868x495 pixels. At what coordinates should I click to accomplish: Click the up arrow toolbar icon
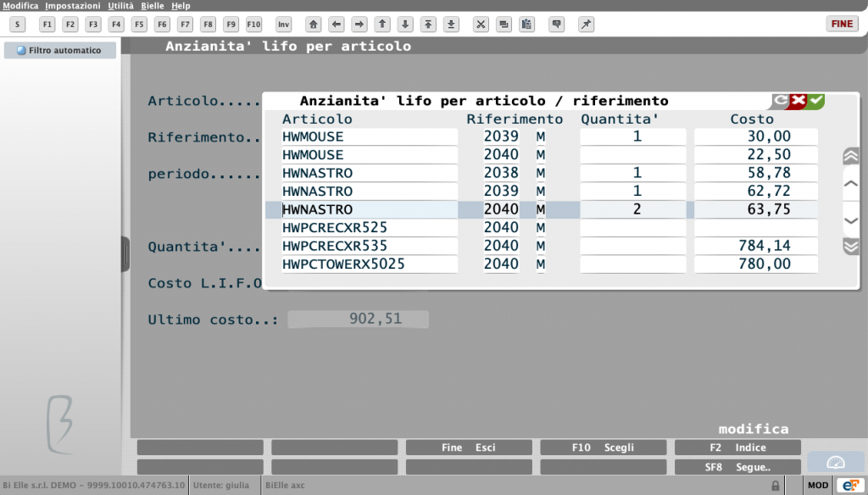pos(382,25)
